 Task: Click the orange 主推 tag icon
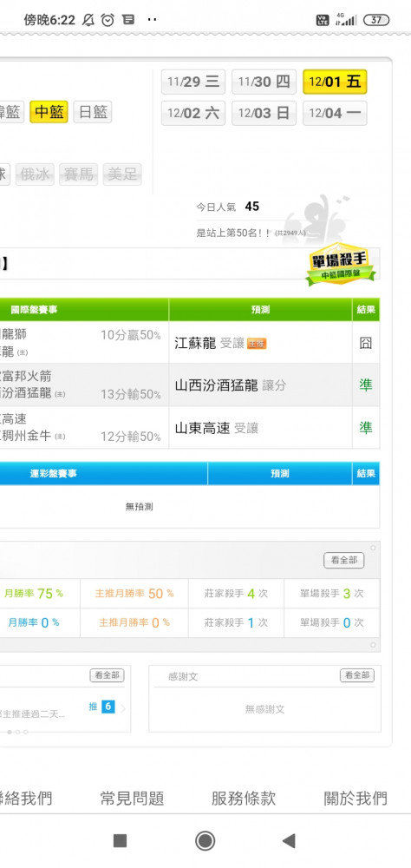257,344
